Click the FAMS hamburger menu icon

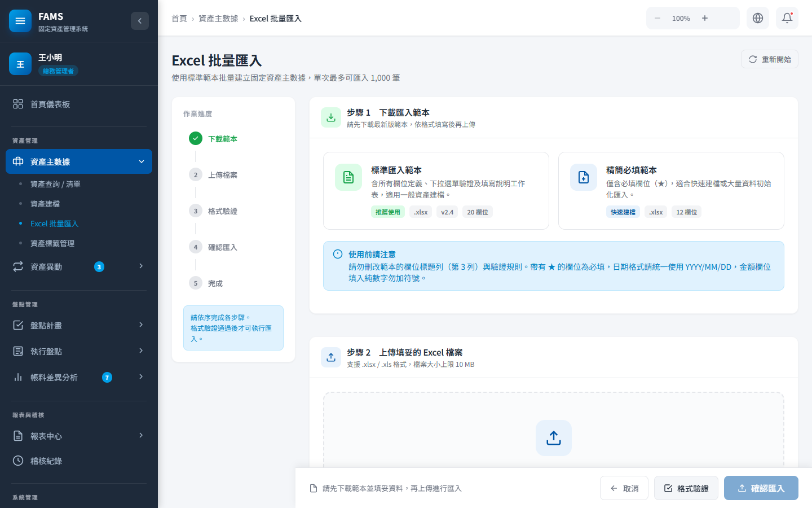20,20
